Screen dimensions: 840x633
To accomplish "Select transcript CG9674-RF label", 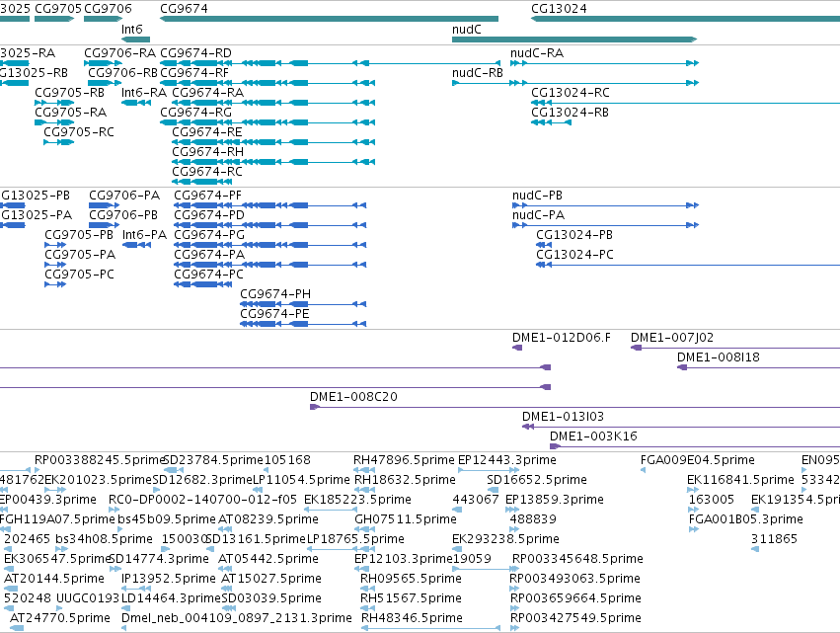I will [193, 73].
